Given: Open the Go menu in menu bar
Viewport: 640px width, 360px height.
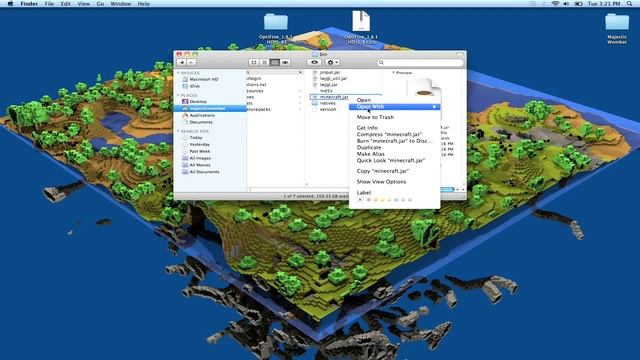Looking at the screenshot, I should click(100, 4).
